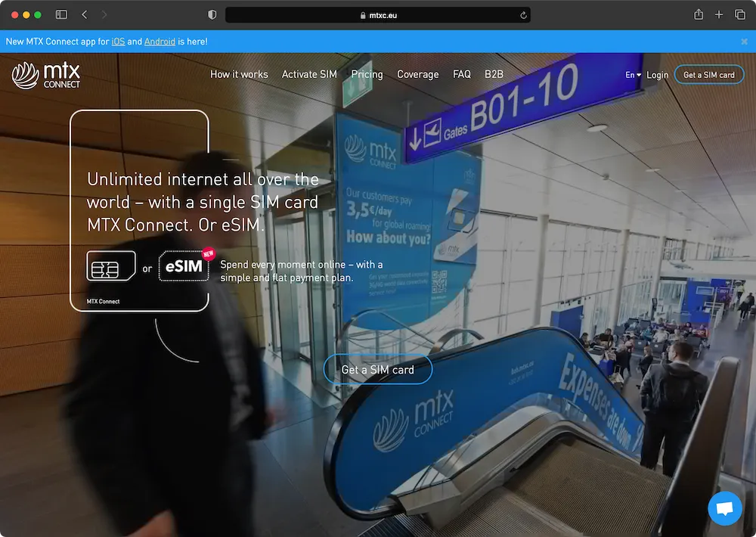This screenshot has height=537, width=756.
Task: Open the How it works page
Action: click(x=239, y=74)
